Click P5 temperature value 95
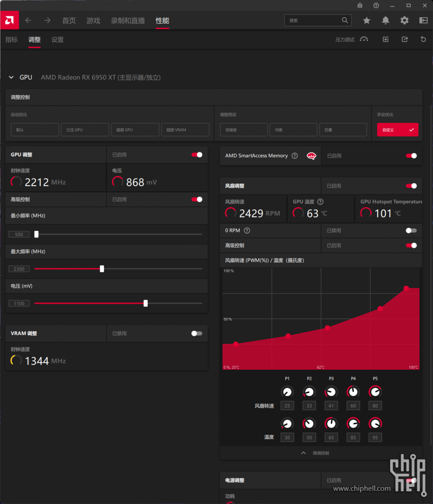This screenshot has width=433, height=504. coord(375,438)
